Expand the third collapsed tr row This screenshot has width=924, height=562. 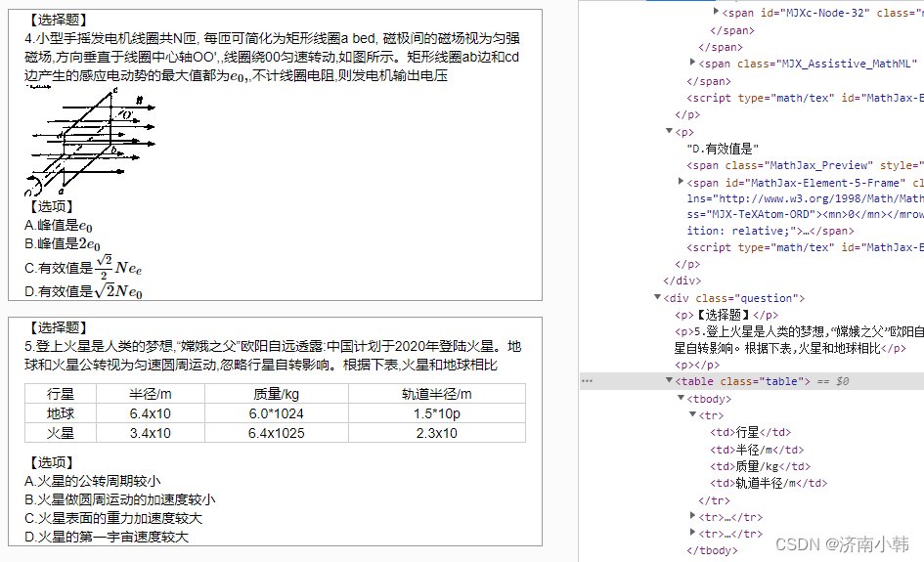tap(692, 532)
